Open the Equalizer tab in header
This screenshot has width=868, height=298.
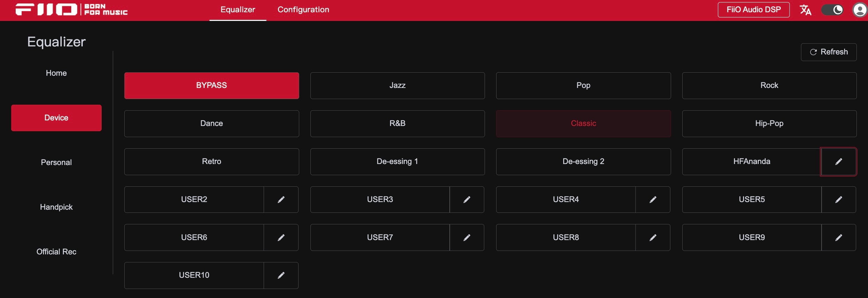pos(238,10)
